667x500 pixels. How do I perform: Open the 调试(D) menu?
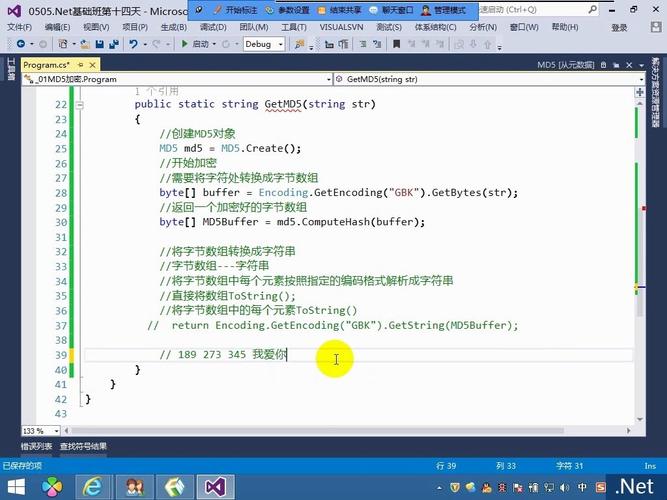click(x=213, y=27)
